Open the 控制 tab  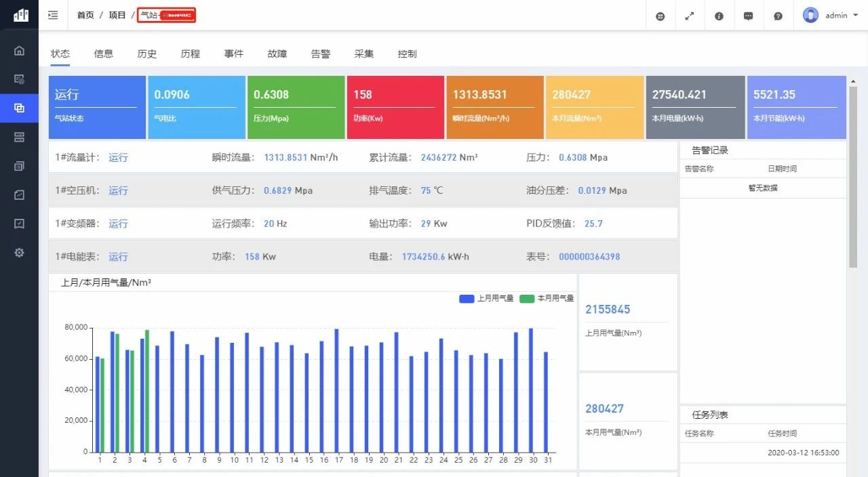tap(408, 54)
